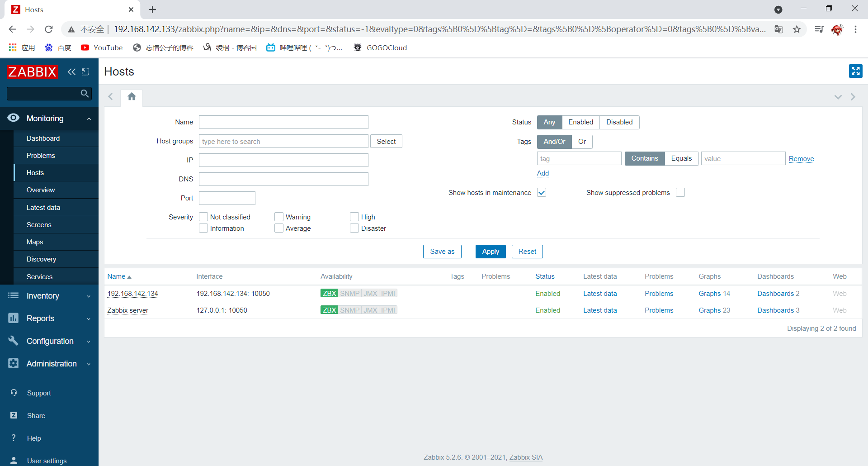Click the Add tag link
868x466 pixels.
543,173
